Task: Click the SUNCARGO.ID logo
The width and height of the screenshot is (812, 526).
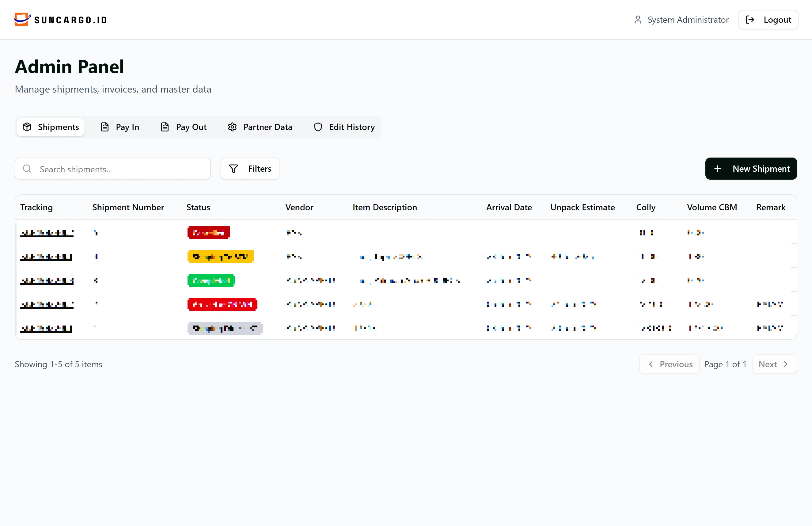Action: (61, 19)
